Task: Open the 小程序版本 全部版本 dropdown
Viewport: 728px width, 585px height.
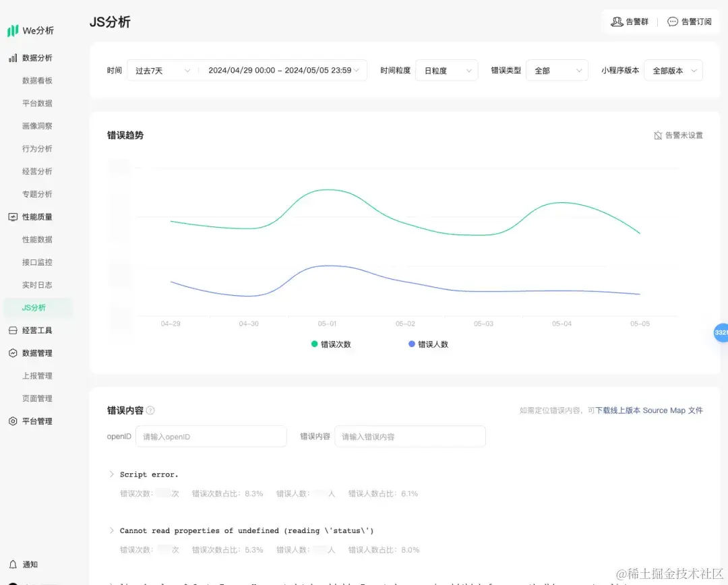Action: (673, 71)
